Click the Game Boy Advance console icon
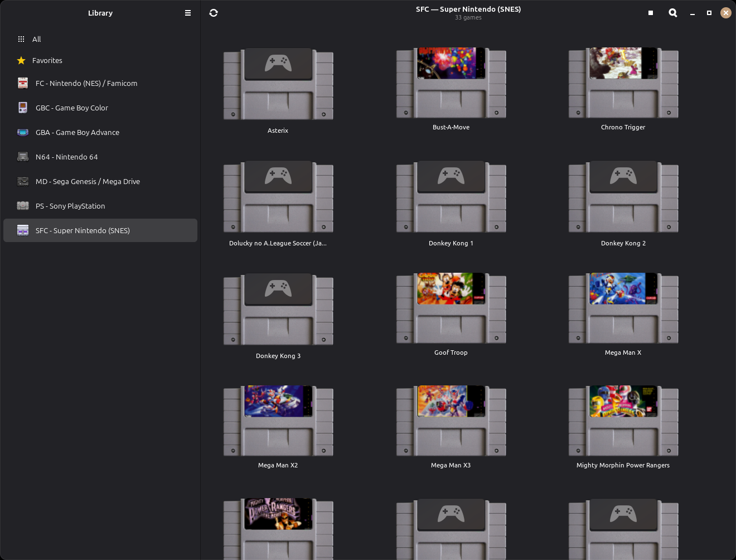This screenshot has height=560, width=736. coord(23,132)
